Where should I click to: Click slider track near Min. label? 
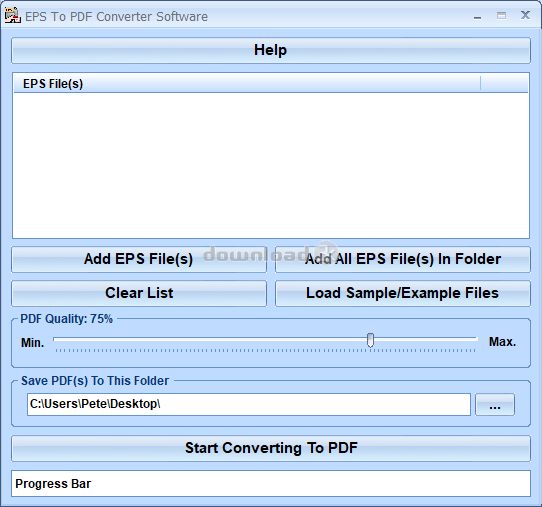[69, 340]
